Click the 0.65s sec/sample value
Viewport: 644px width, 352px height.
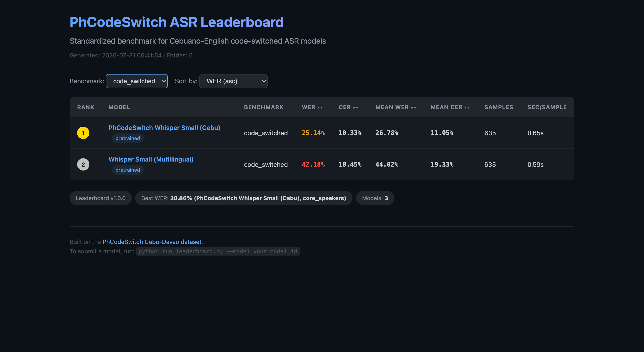click(536, 133)
